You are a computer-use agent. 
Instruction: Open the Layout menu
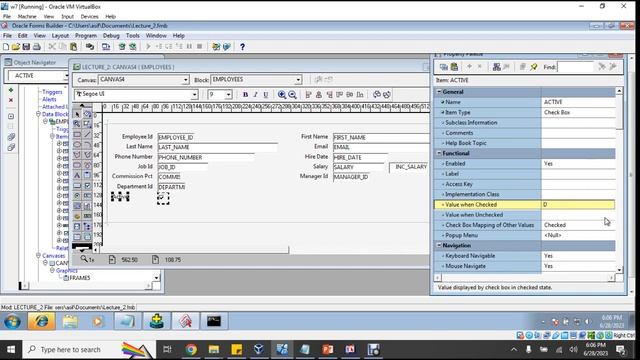(x=60, y=36)
